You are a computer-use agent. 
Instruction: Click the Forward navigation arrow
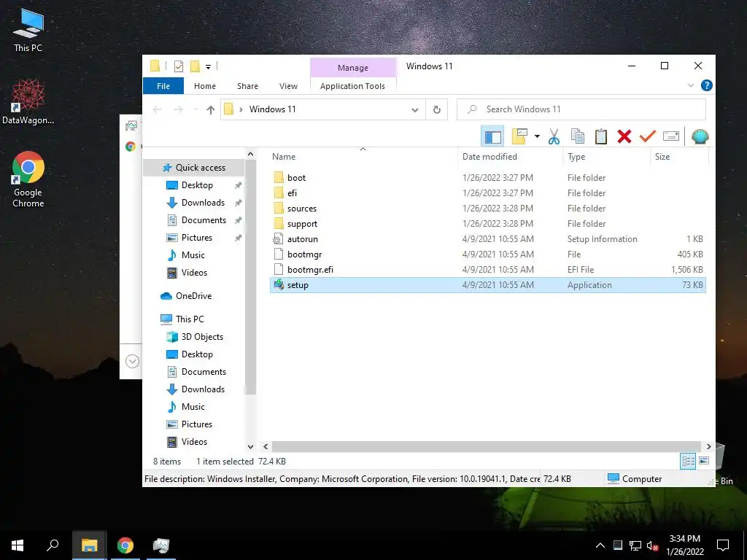pos(178,110)
